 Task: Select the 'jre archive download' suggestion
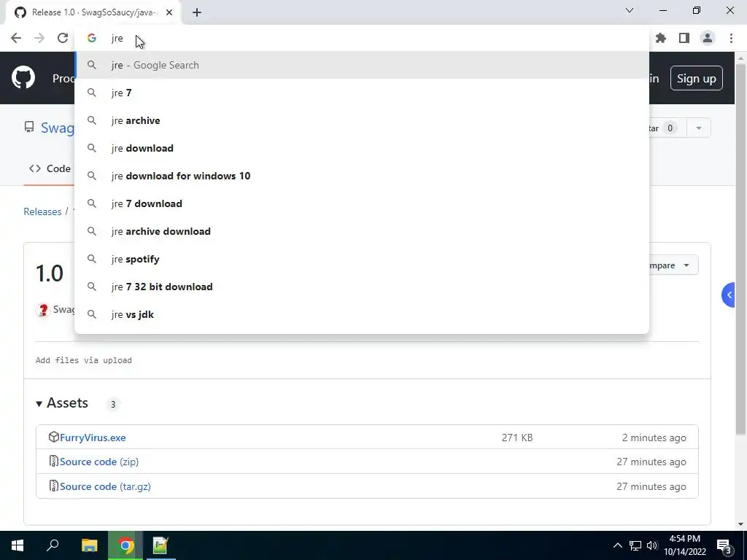(x=362, y=231)
